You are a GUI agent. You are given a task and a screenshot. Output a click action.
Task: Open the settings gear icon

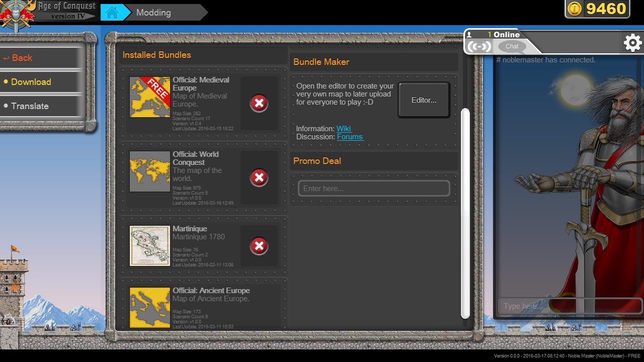(x=632, y=43)
